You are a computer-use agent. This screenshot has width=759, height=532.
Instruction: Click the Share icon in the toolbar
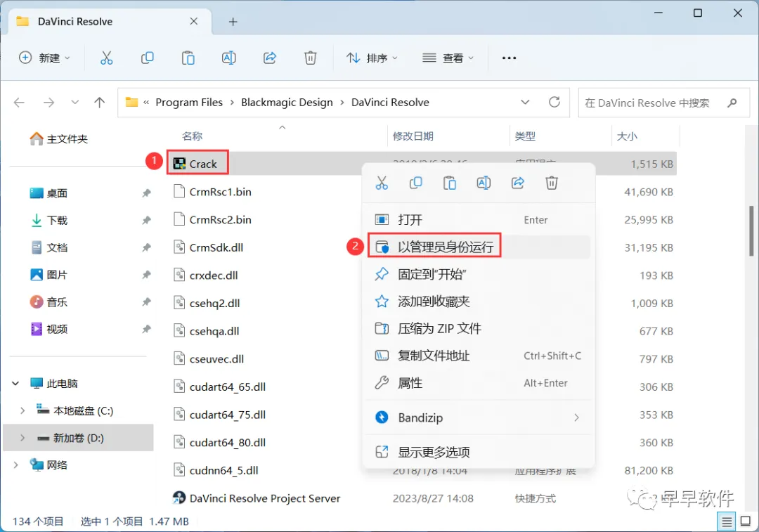coord(270,58)
